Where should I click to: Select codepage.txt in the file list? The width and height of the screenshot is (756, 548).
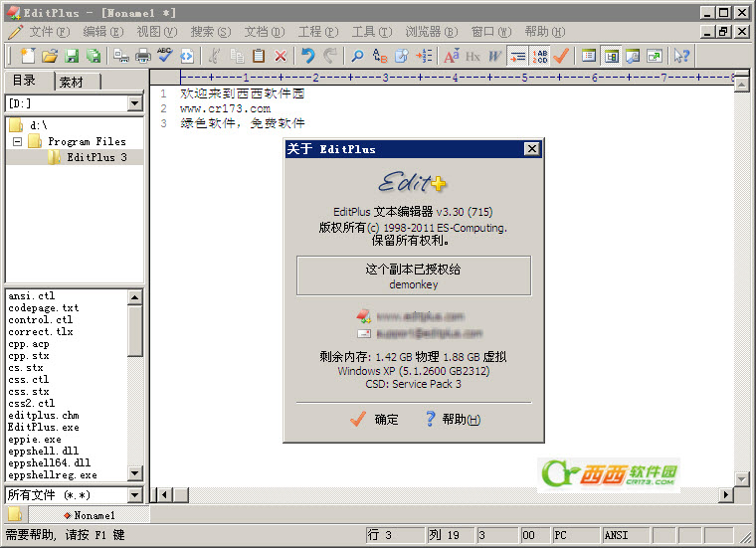(x=44, y=308)
